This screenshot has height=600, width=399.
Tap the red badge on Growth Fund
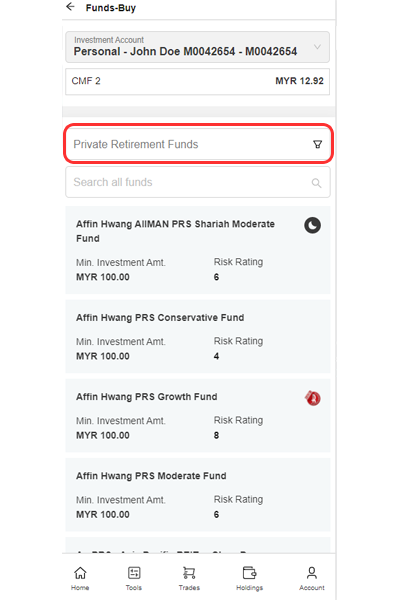click(313, 398)
